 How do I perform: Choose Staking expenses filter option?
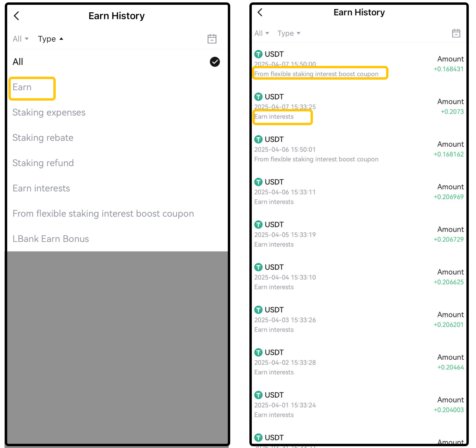(49, 113)
